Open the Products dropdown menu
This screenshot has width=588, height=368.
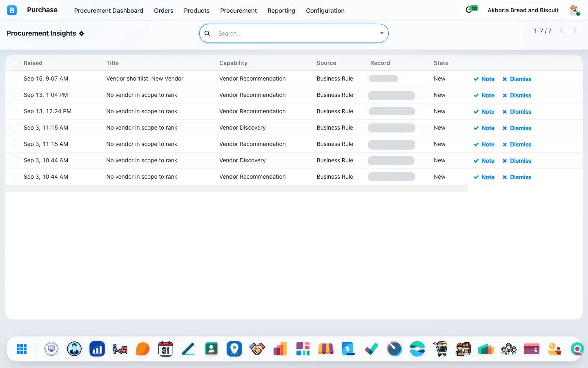(197, 11)
